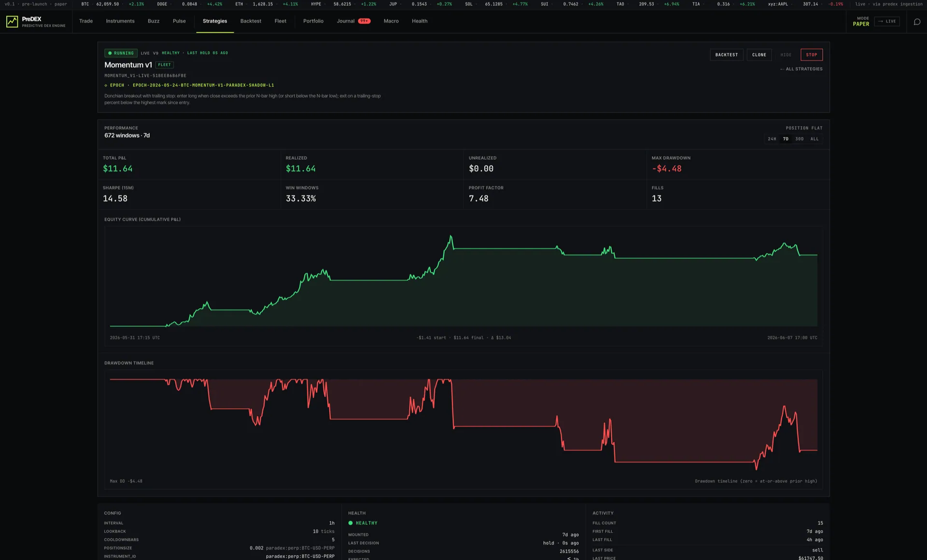Switch to the Macro tab
This screenshot has width=927, height=560.
[x=391, y=21]
